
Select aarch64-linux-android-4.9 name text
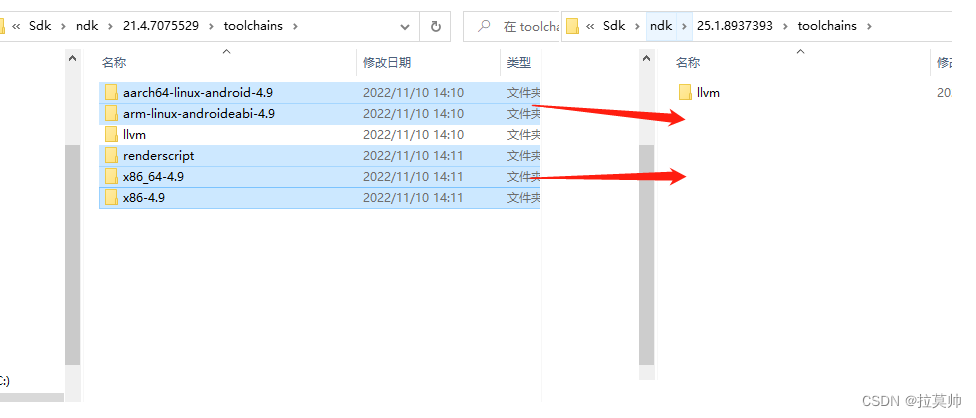click(198, 93)
